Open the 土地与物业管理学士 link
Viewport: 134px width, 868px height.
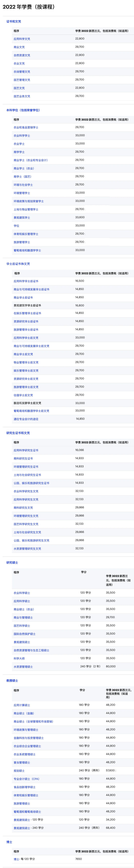[26, 210]
